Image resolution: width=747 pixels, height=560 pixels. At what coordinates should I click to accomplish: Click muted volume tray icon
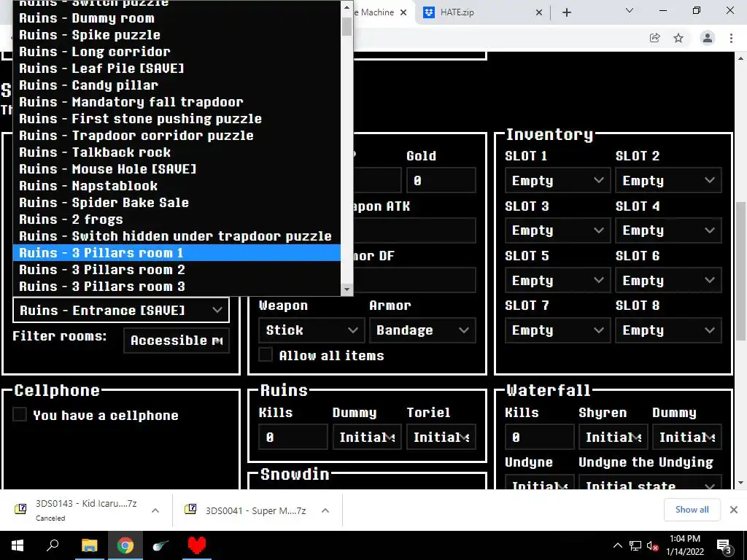(x=653, y=545)
